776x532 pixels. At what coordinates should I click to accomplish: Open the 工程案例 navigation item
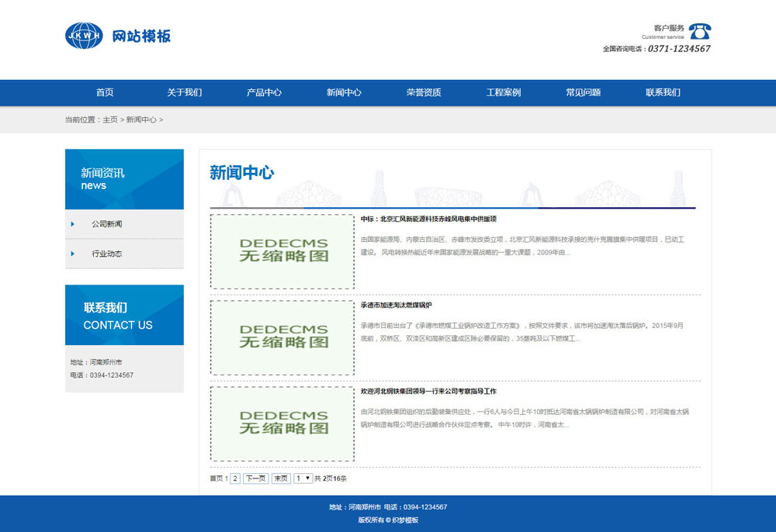point(502,92)
